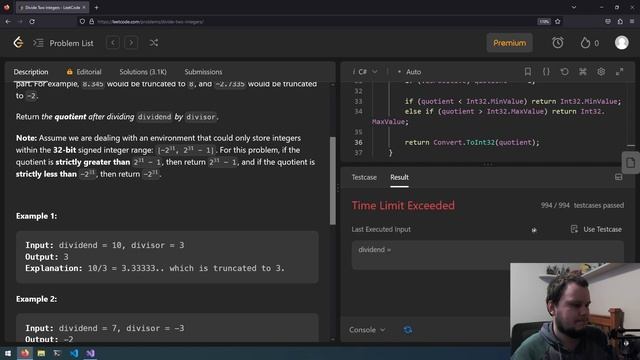This screenshot has width=640, height=360.
Task: Open the browser extensions icon
Action: (x=620, y=21)
